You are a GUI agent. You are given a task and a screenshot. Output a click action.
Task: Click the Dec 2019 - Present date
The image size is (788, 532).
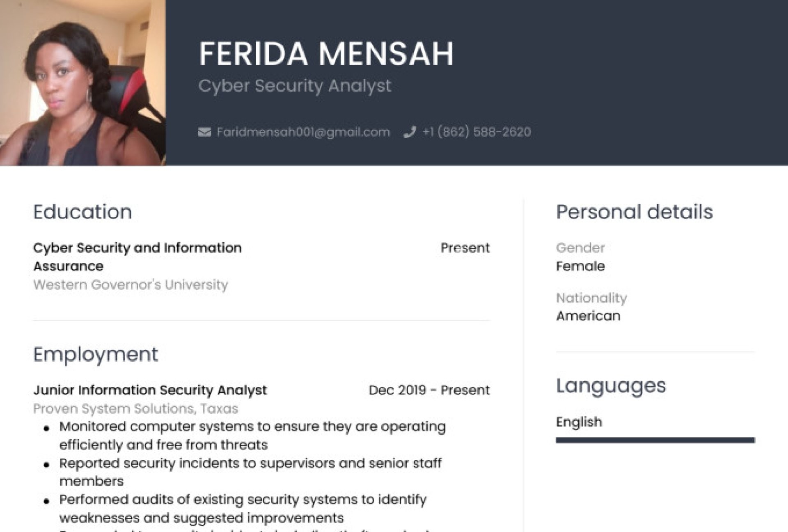(x=429, y=390)
